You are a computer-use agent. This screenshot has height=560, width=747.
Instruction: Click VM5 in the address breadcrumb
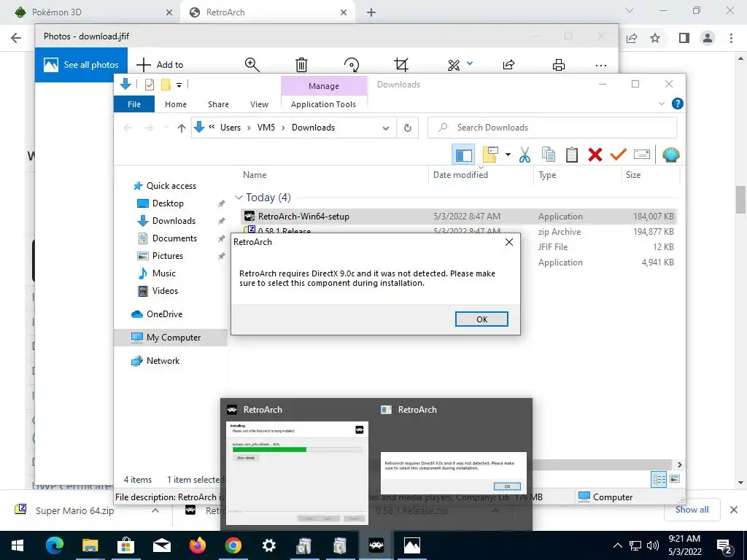click(x=266, y=127)
